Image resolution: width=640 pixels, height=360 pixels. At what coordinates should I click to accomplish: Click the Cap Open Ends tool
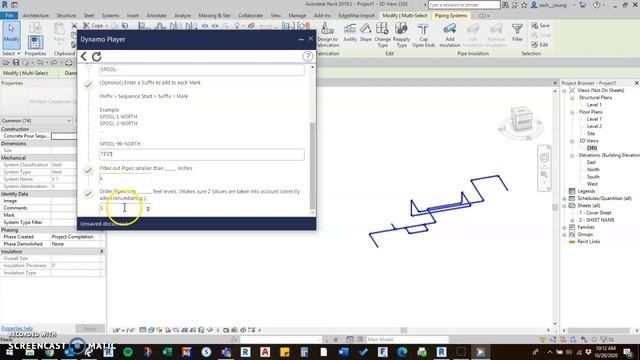(x=423, y=35)
